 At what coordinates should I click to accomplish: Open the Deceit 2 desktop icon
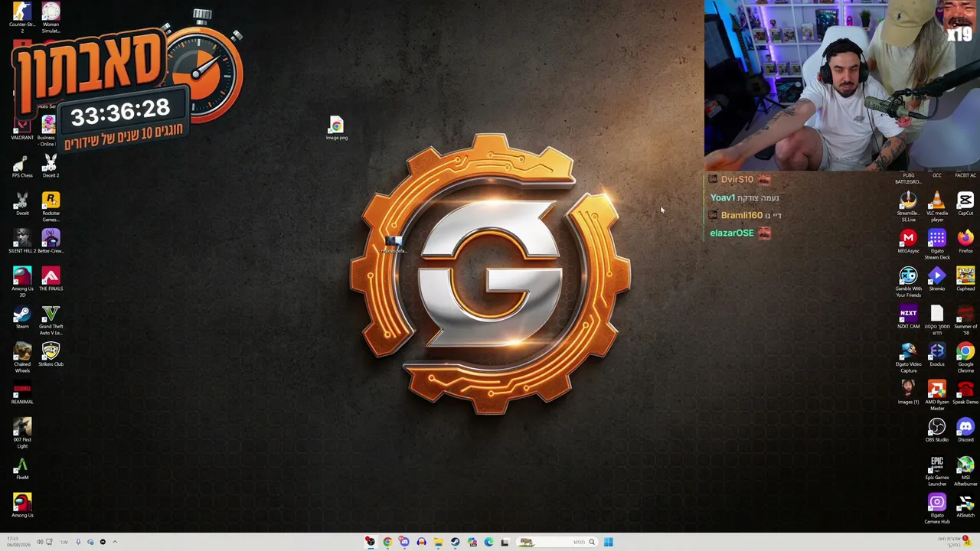[51, 167]
